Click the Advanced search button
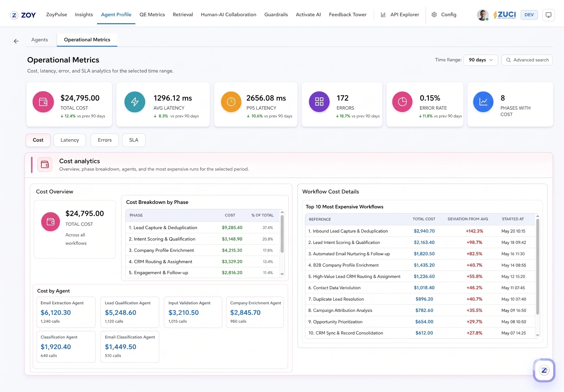This screenshot has height=392, width=564. tap(527, 60)
